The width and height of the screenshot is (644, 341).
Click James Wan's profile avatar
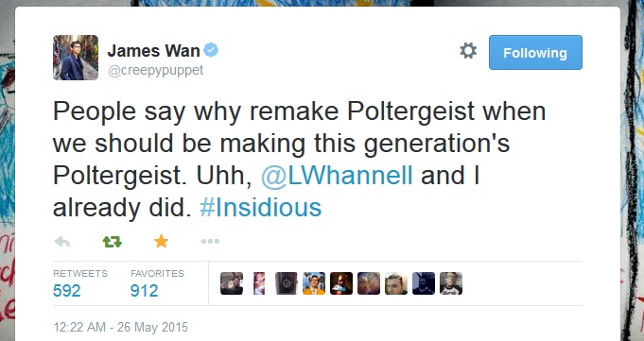(x=76, y=58)
